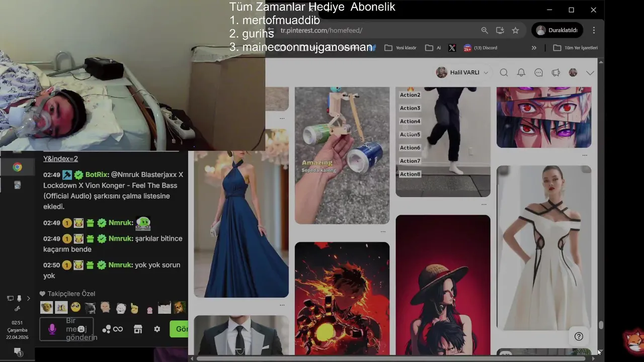Open Tüm Yer İşaretleri folder
Viewport: 644px width, 362px height.
pyautogui.click(x=576, y=48)
